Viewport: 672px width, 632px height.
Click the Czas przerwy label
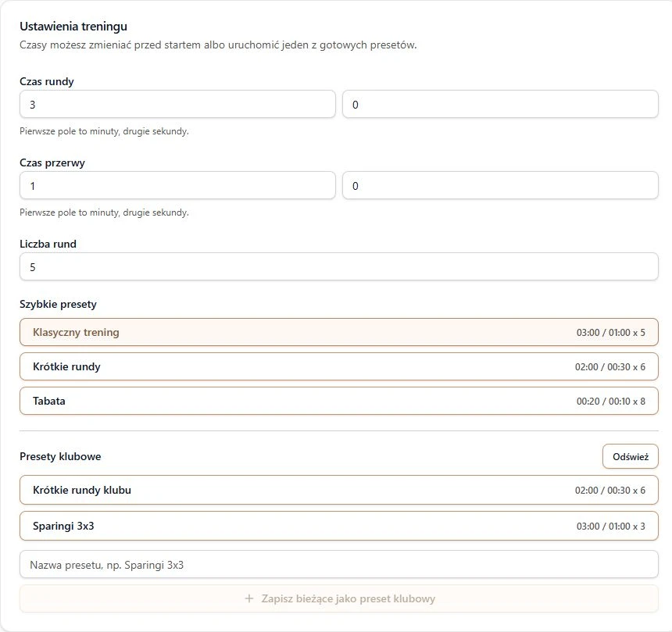click(x=52, y=162)
